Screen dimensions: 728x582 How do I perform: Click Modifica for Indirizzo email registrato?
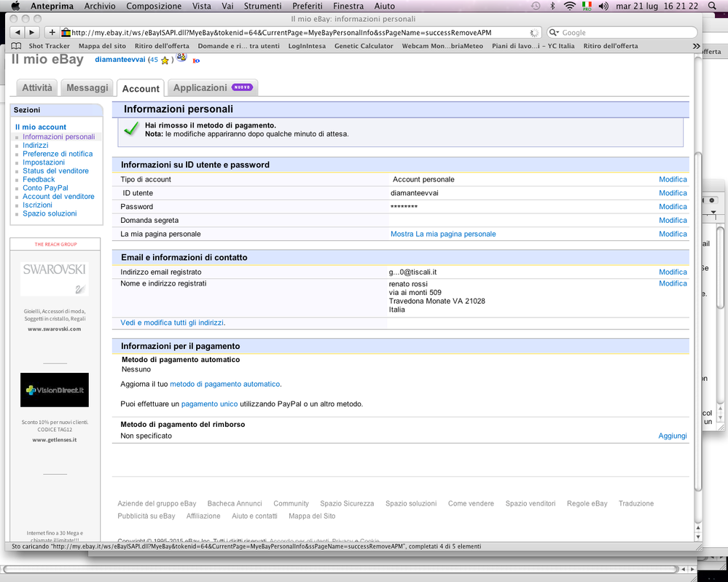coord(673,272)
